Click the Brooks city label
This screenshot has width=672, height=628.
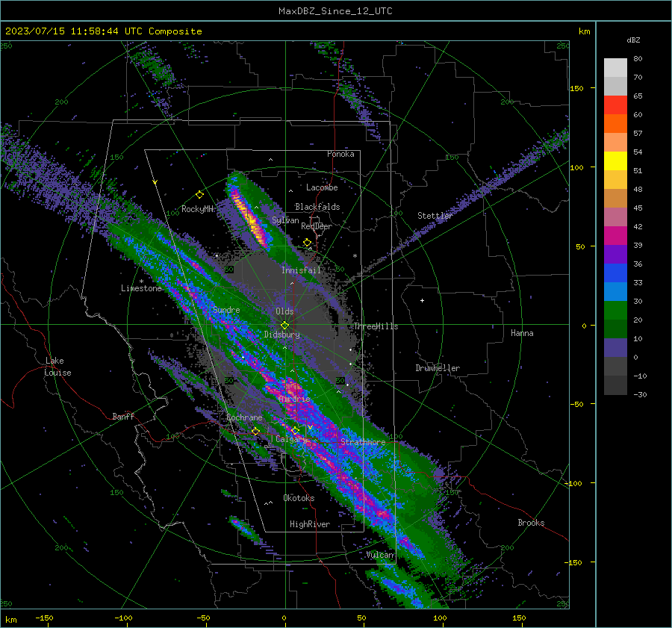tap(531, 523)
